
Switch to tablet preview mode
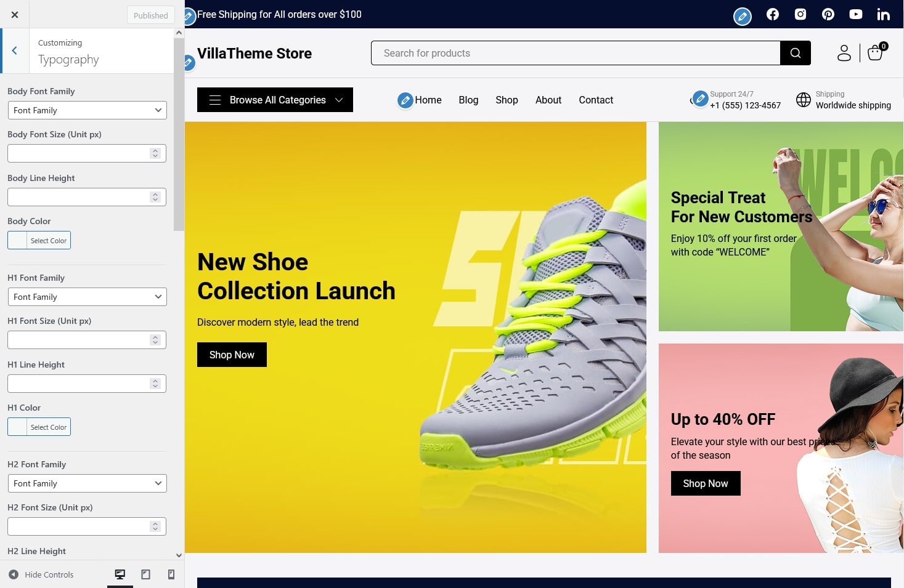(145, 574)
